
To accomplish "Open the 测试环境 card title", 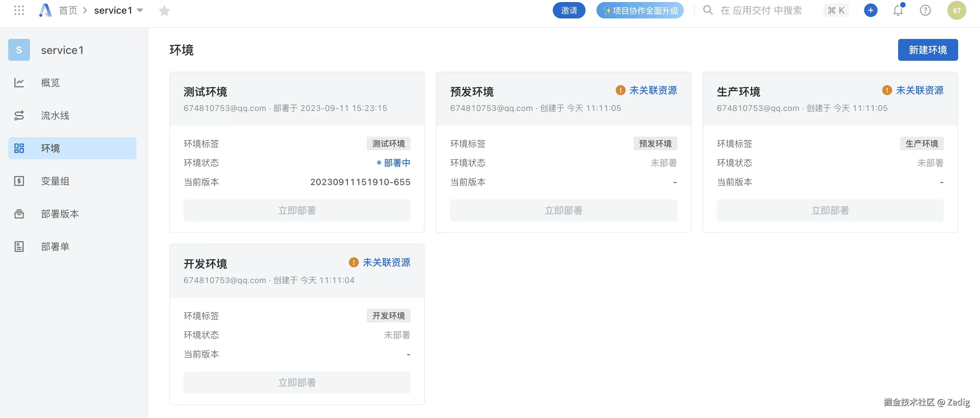I will click(205, 92).
